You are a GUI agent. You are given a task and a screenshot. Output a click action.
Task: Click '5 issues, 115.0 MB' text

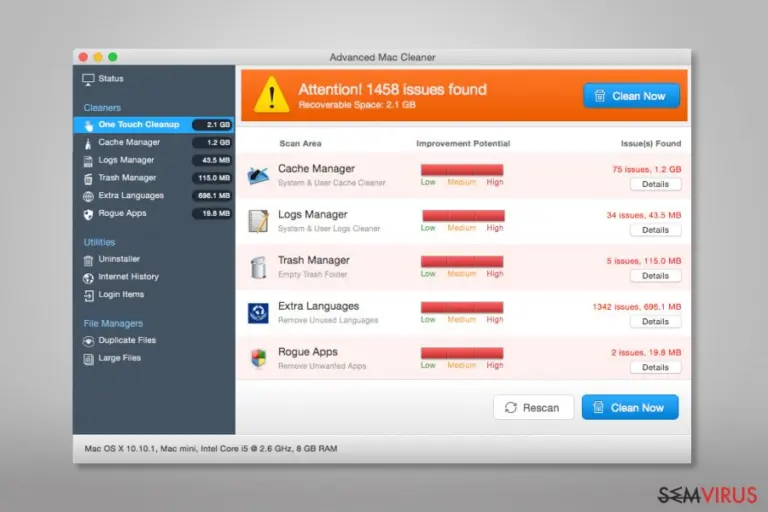click(644, 261)
